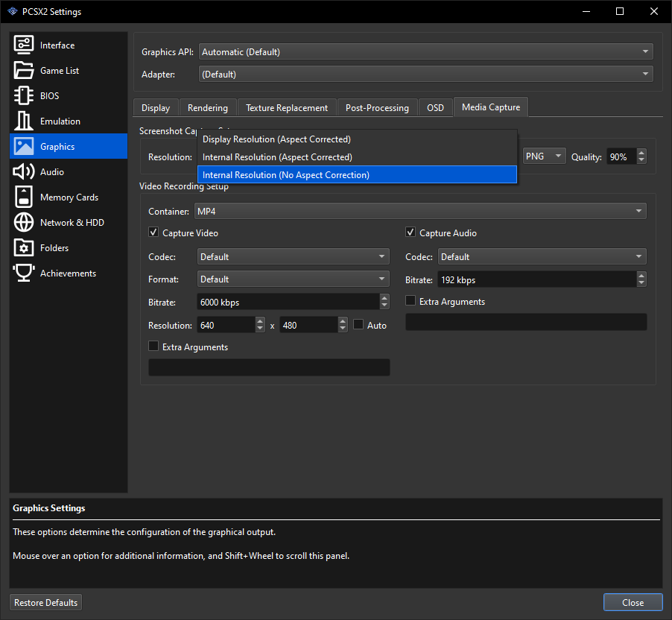Uncheck the Capture Audio checkbox

tap(411, 232)
